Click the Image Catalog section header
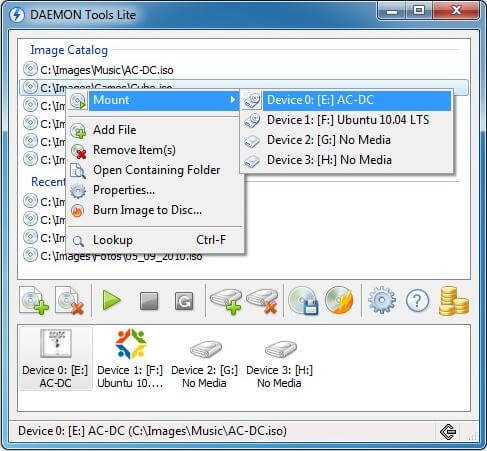 (69, 50)
